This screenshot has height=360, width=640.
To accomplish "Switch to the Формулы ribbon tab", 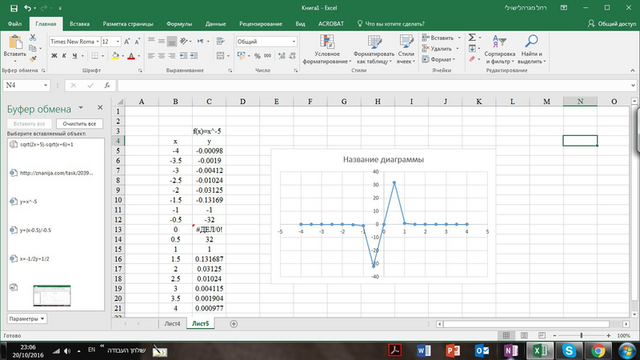I will click(179, 24).
